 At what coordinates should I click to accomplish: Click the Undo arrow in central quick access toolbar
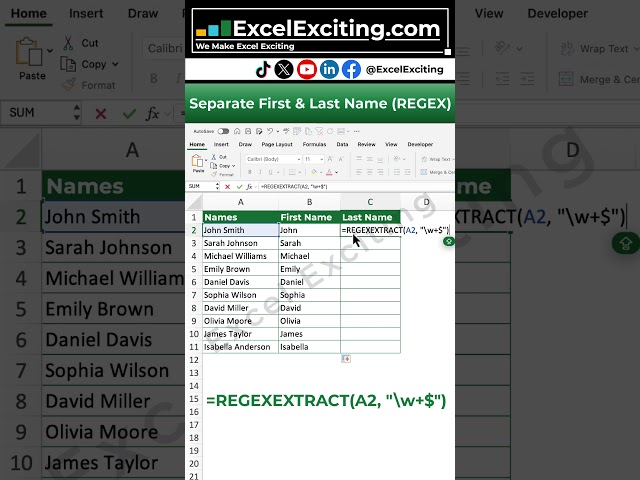(x=270, y=131)
